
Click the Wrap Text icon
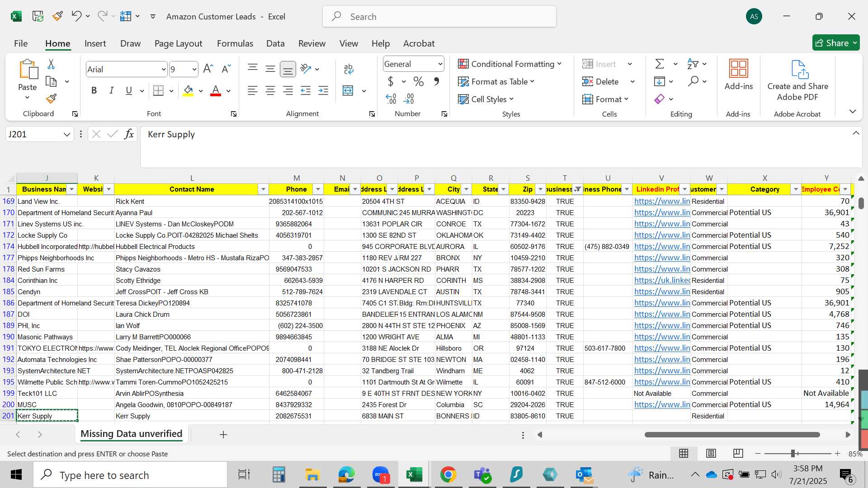pyautogui.click(x=348, y=69)
